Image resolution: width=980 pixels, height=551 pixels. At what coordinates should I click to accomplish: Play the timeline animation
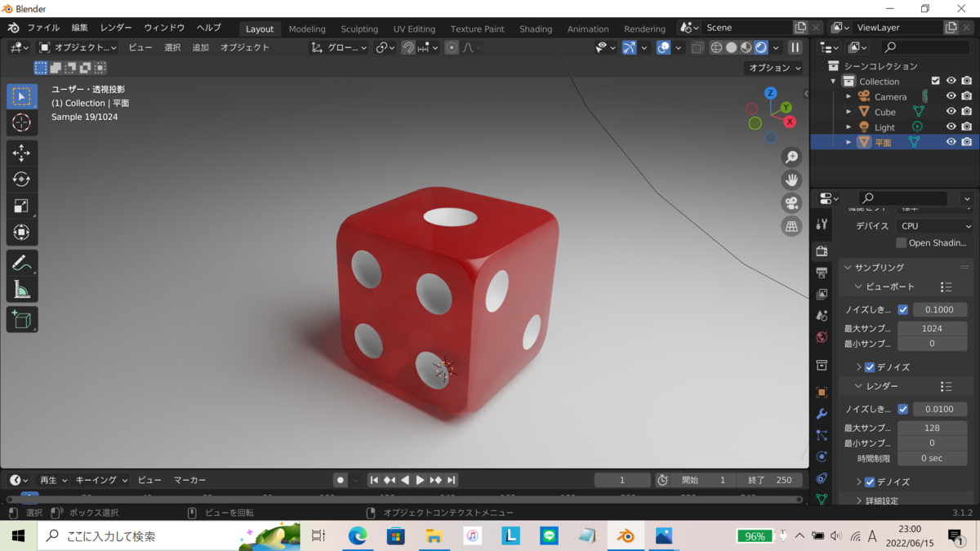pos(420,480)
